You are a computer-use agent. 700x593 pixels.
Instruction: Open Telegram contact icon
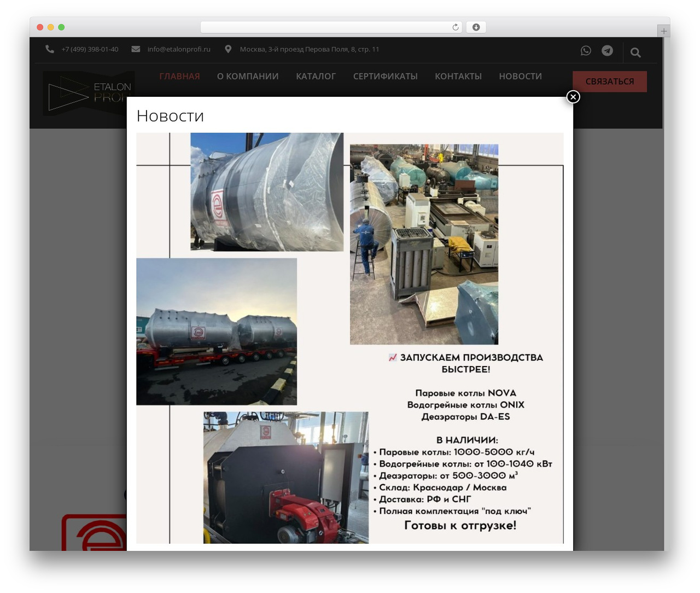[607, 50]
